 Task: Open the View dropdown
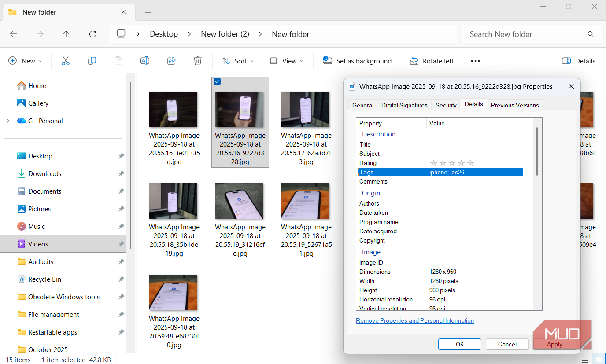coord(287,61)
